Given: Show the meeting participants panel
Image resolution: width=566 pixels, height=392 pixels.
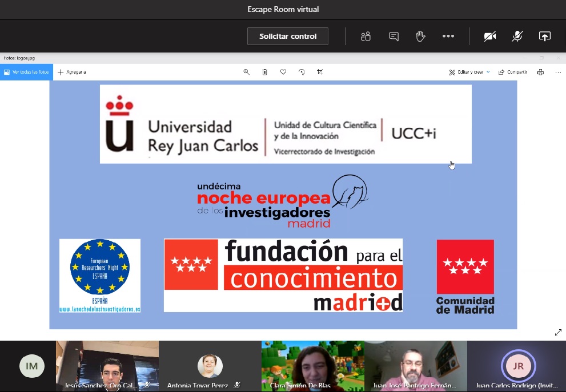Looking at the screenshot, I should pyautogui.click(x=366, y=36).
